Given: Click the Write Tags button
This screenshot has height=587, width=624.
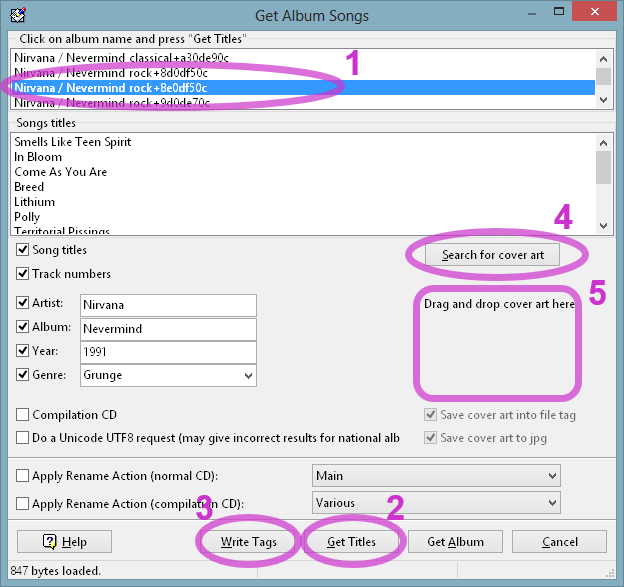Looking at the screenshot, I should pyautogui.click(x=248, y=542).
